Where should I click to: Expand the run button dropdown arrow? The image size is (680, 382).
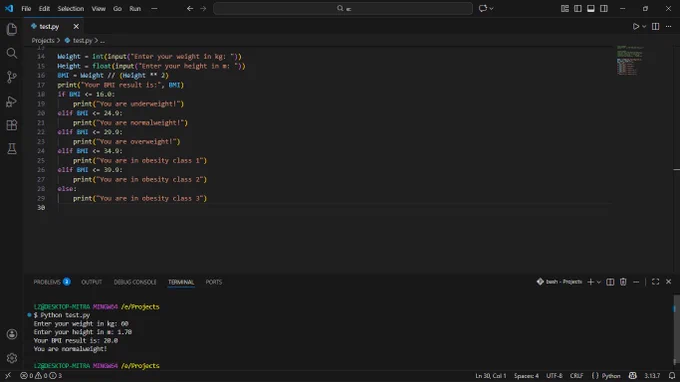pyautogui.click(x=644, y=26)
